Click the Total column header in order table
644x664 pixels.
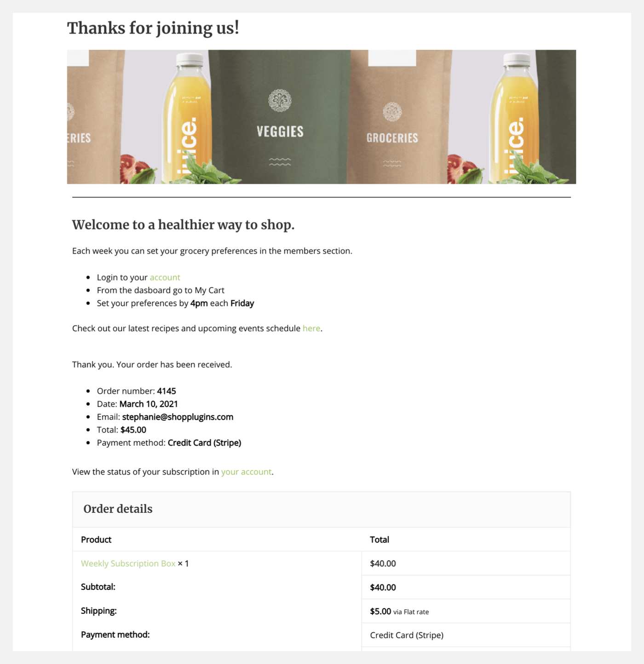coord(379,540)
